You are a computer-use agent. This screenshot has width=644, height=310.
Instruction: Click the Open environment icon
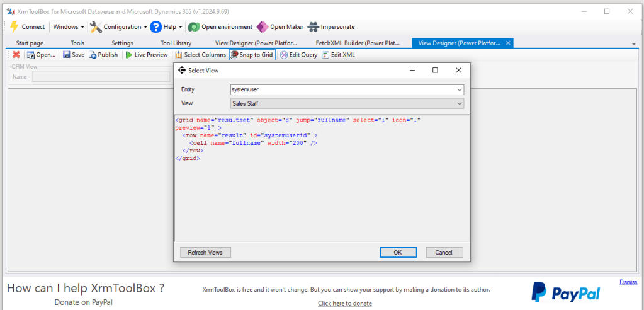(x=194, y=27)
